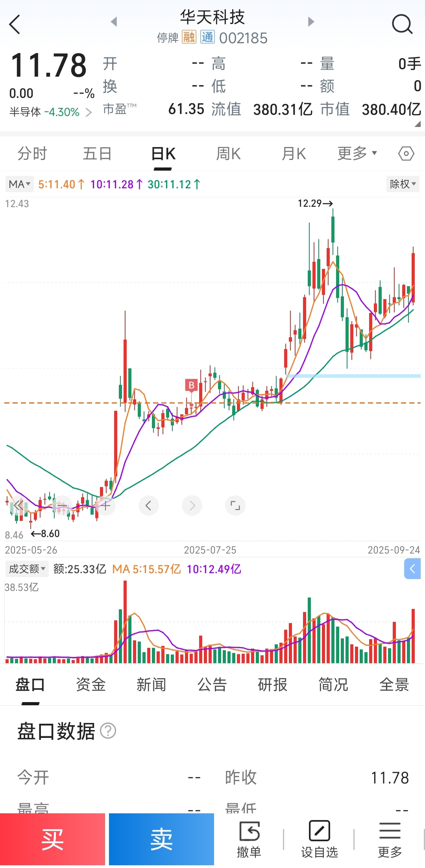
Task: Select the 盘口 info tab
Action: coord(30,685)
